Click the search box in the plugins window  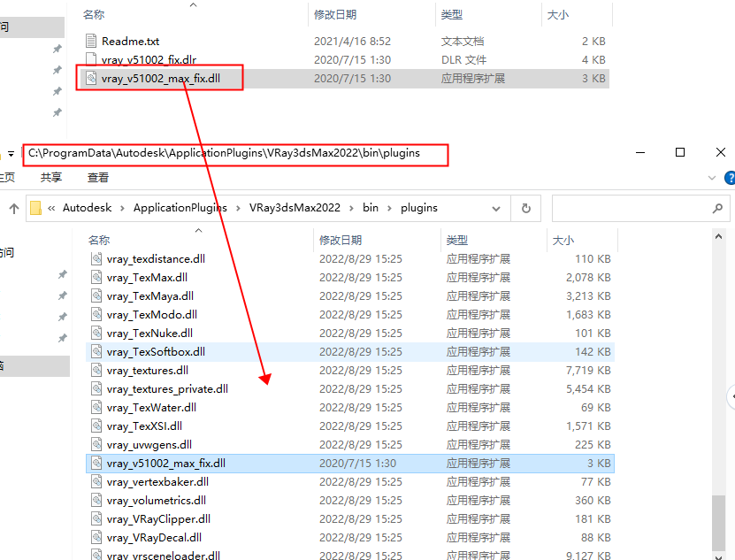point(640,208)
